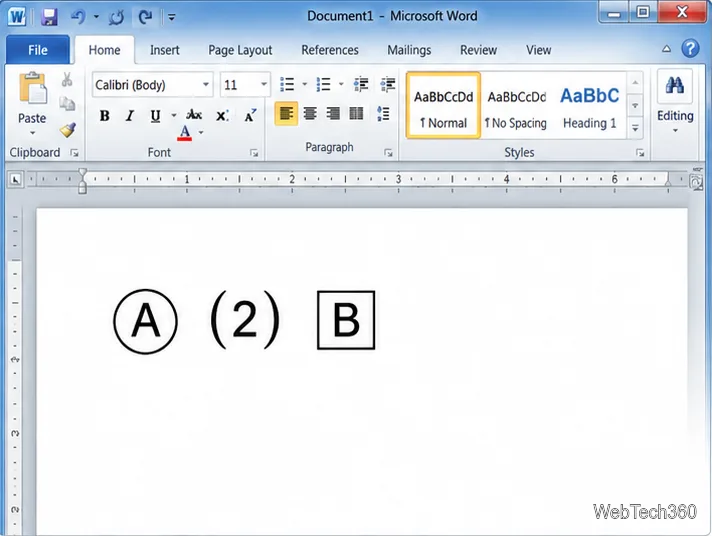Copy selection with the Copy icon

(x=67, y=104)
